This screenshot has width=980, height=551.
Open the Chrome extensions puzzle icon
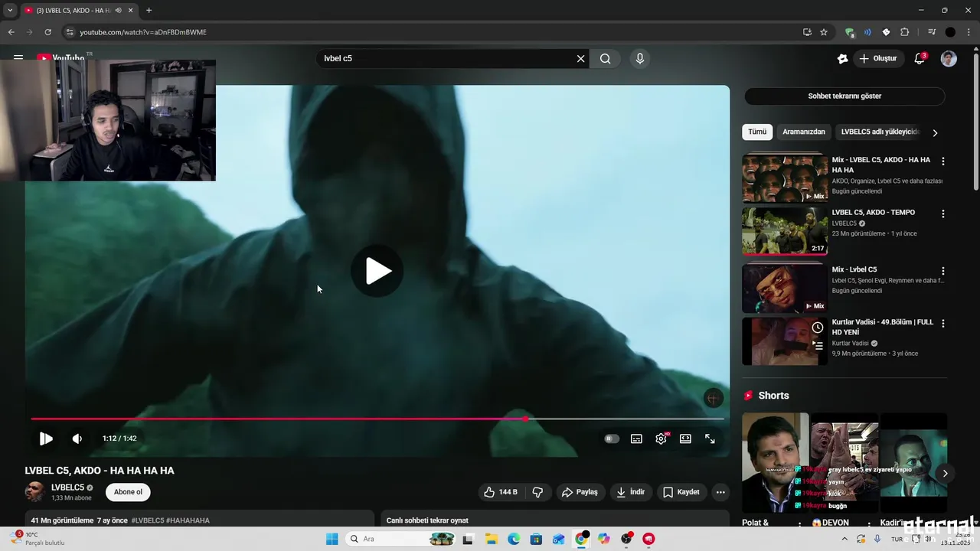pyautogui.click(x=904, y=32)
